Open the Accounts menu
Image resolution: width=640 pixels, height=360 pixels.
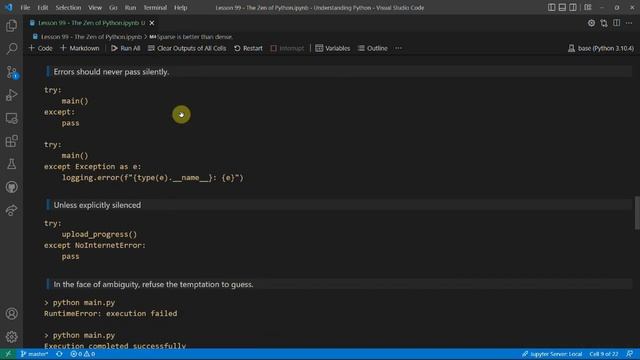click(11, 313)
